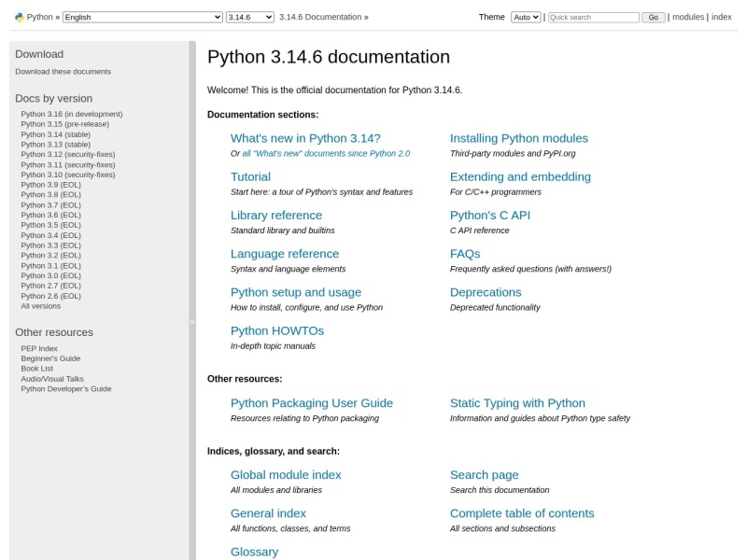Open the Book List link
Image resolution: width=747 pixels, height=560 pixels.
click(36, 369)
